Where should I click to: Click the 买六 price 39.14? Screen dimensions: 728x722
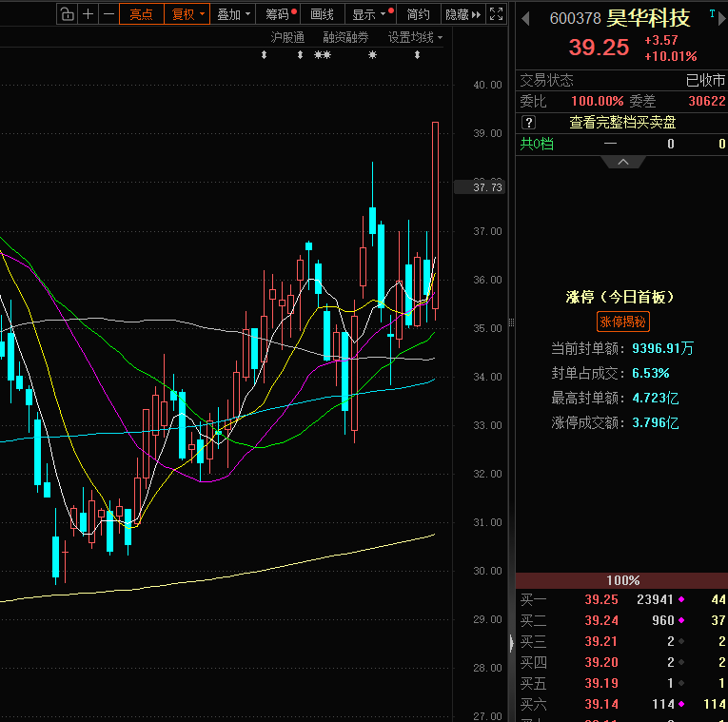(x=601, y=704)
